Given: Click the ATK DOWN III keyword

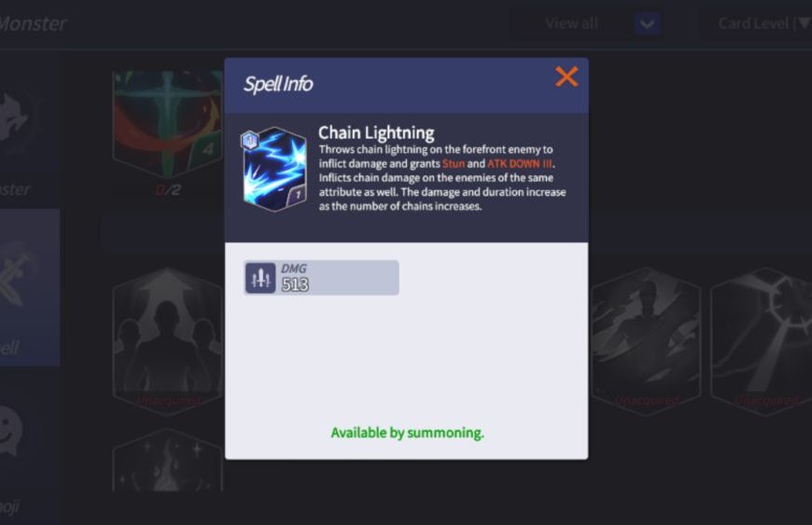Looking at the screenshot, I should coord(520,163).
